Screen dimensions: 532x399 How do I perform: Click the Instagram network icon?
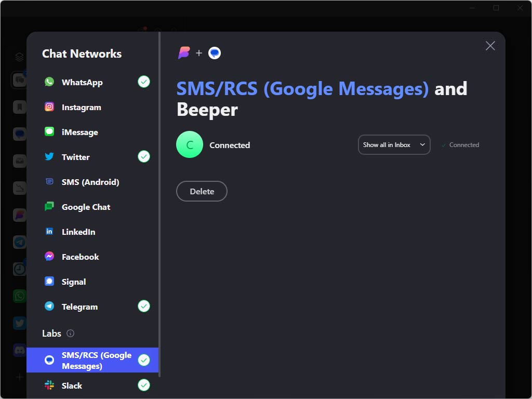pyautogui.click(x=49, y=107)
